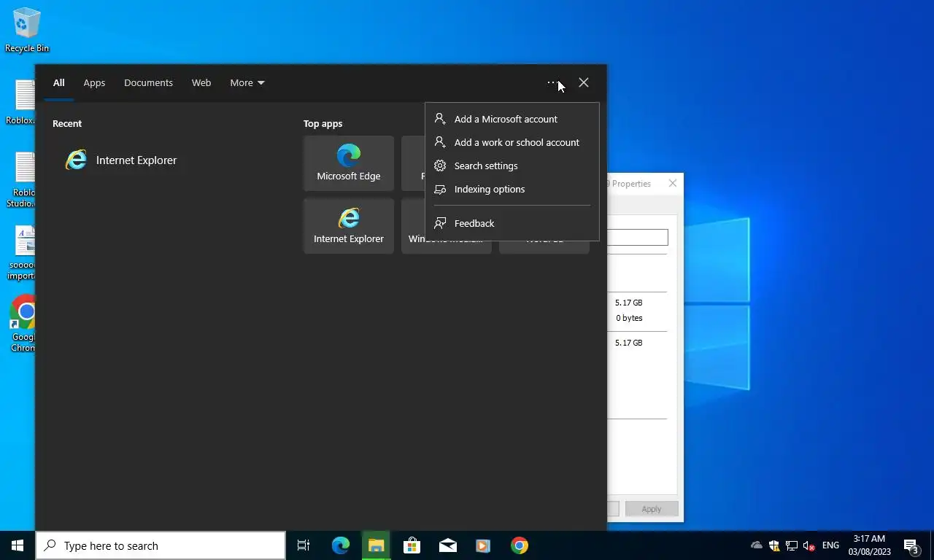Select the Recycle Bin desktop icon

coord(27,31)
